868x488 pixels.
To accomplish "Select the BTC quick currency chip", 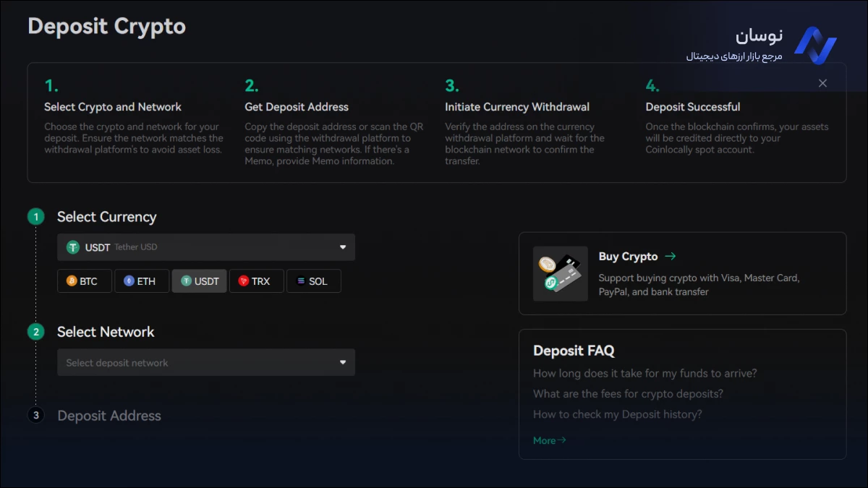I will pos(85,281).
